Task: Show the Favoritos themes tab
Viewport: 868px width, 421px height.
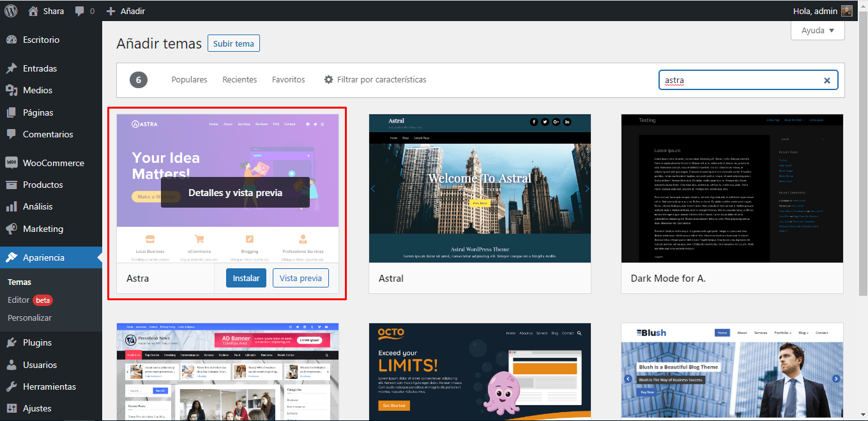Action: pos(288,80)
